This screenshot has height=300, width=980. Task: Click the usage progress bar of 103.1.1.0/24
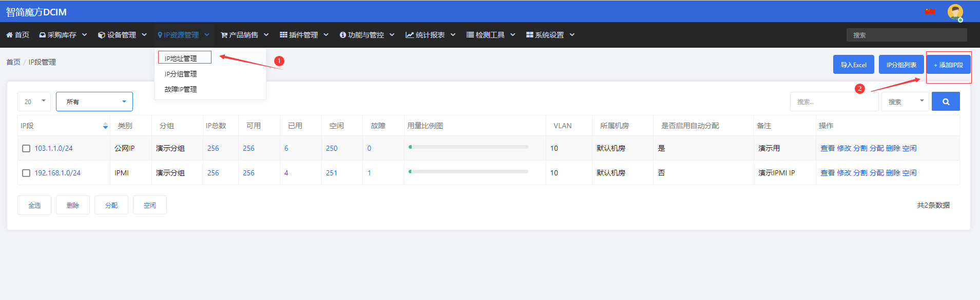(x=468, y=147)
